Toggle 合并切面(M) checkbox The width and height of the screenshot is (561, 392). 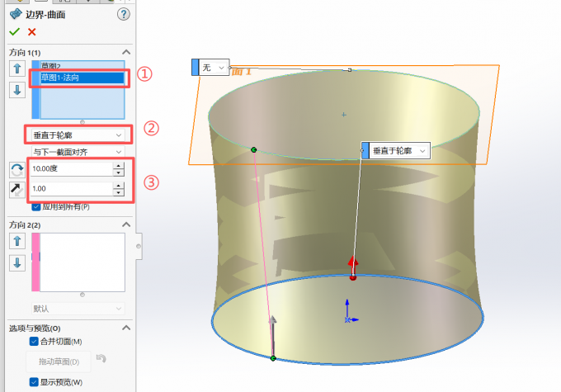34,342
